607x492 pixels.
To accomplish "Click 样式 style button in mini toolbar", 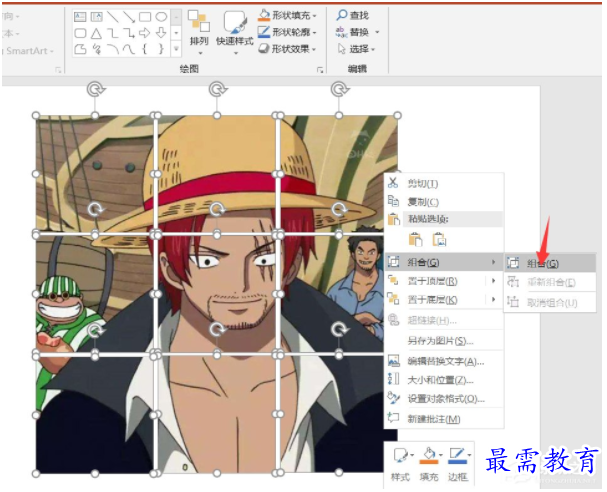I will 401,465.
